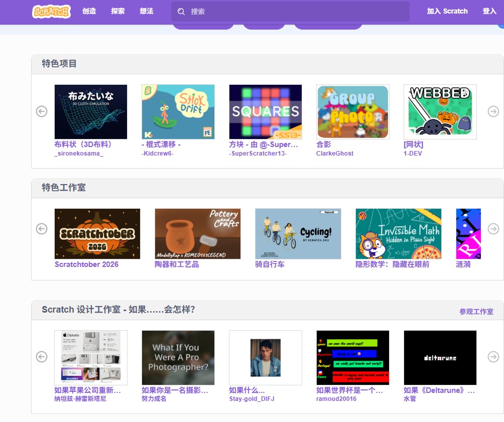This screenshot has height=422, width=504.
Task: Focus the 搜索 search field
Action: (x=290, y=12)
